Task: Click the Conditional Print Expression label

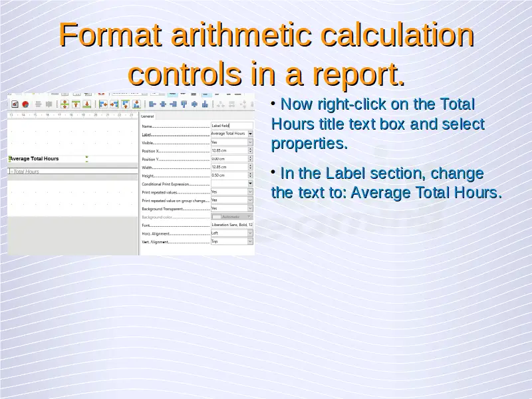Action: [x=166, y=184]
